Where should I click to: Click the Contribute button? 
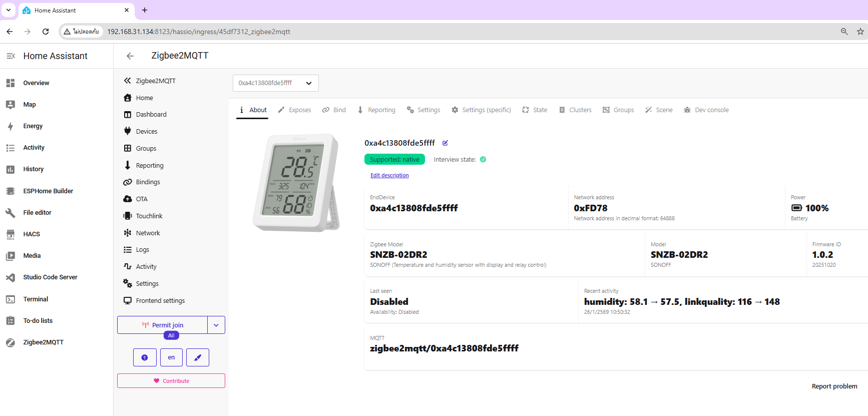click(171, 381)
